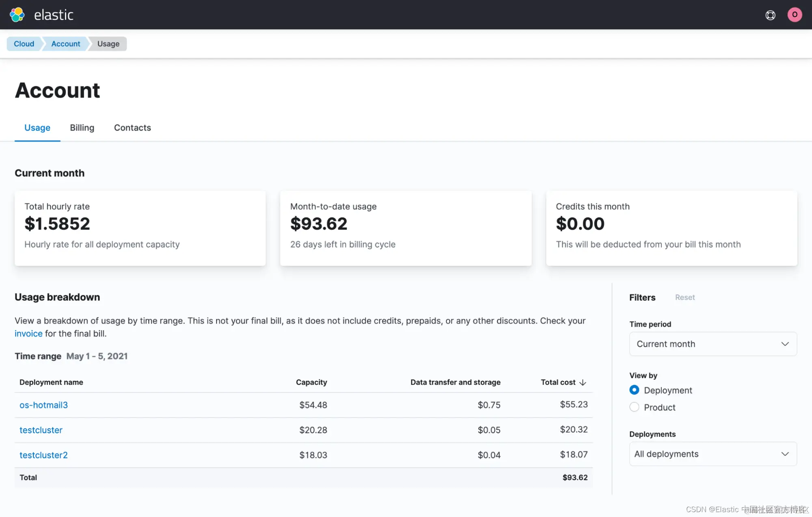
Task: Select the Usage tab
Action: 37,128
